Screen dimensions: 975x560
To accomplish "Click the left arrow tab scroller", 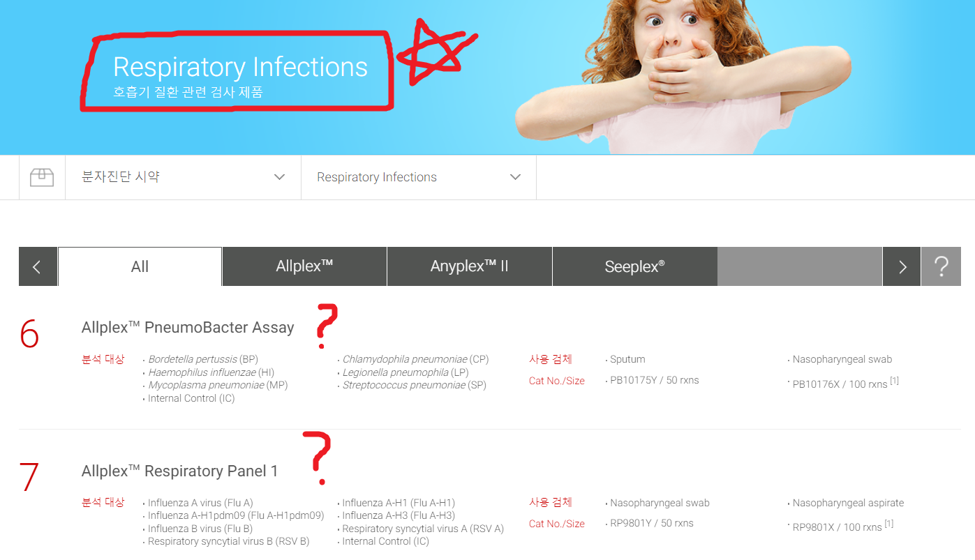I will tap(38, 266).
